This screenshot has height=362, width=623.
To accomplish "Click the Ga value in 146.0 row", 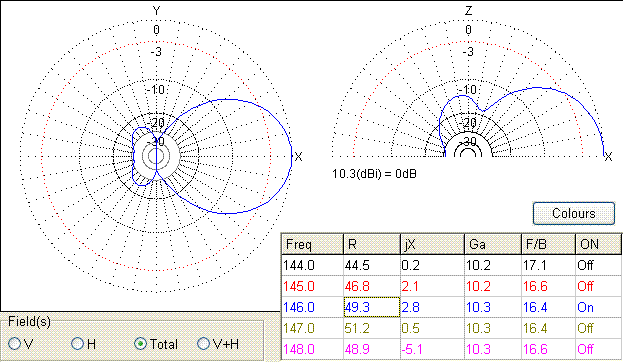I will (493, 307).
